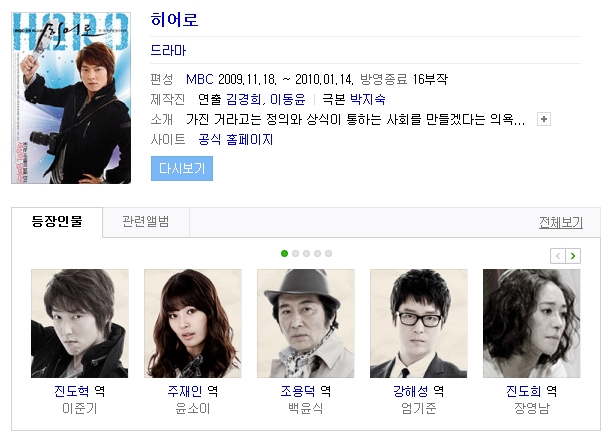
Task: Click the MBC broadcaster link
Action: 199,79
